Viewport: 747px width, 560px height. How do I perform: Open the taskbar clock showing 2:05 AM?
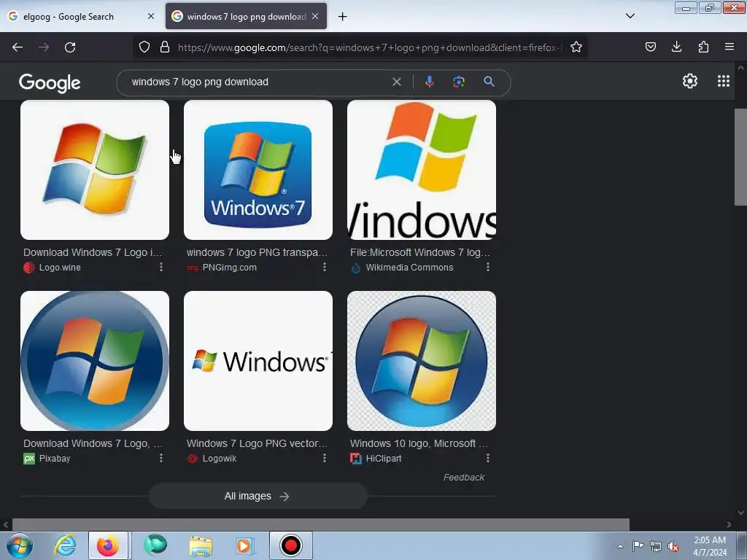point(710,546)
